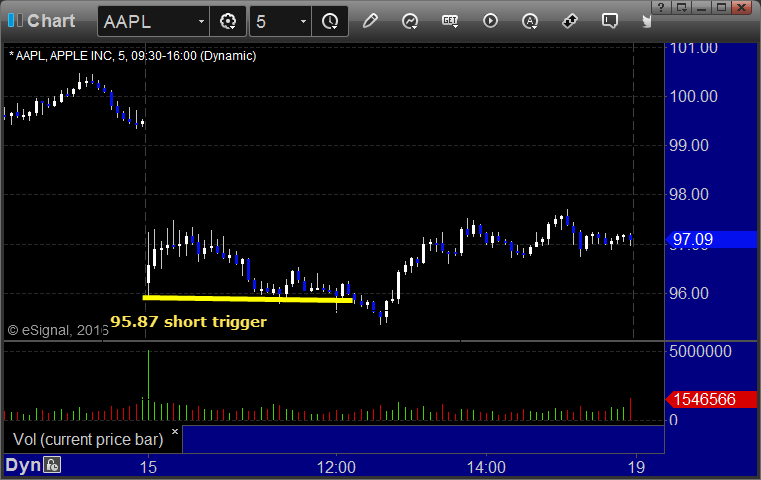The height and width of the screenshot is (480, 761).
Task: Open the time template clock icon
Action: point(330,21)
